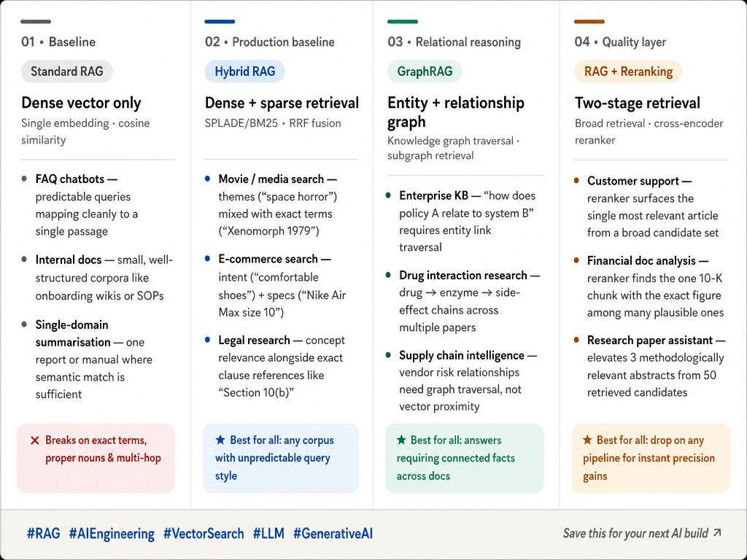The image size is (747, 560).
Task: Open the #GenerativeAI hashtag
Action: tap(333, 533)
